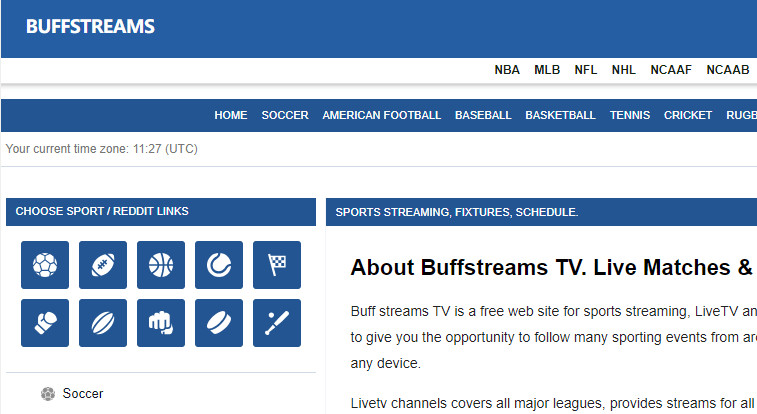Viewport: 757px width, 414px height.
Task: Click the About Buffstreams TV heading
Action: tap(553, 267)
